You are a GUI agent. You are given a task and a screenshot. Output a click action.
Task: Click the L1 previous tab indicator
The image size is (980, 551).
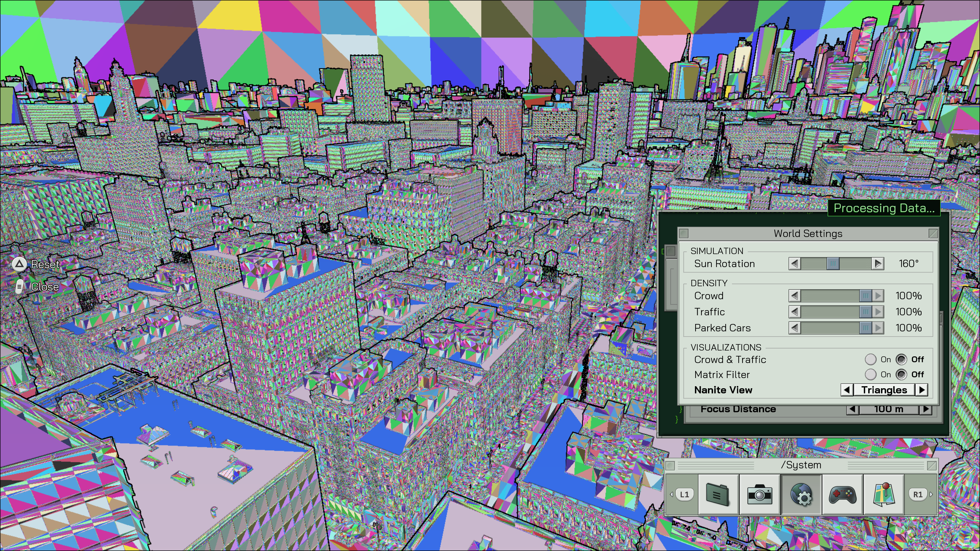(x=684, y=494)
